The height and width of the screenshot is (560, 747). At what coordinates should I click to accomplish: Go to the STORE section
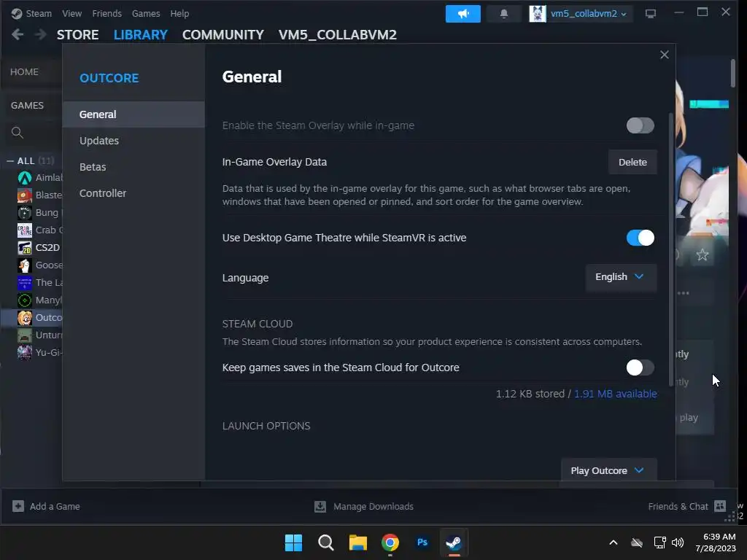(77, 35)
